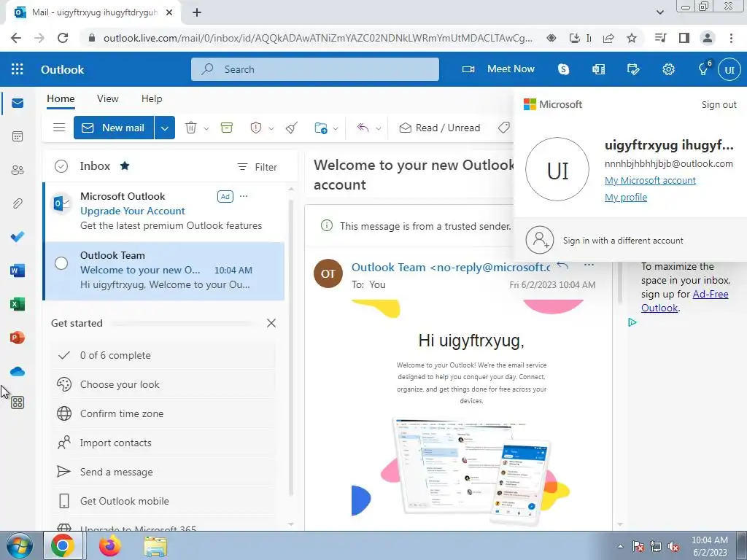This screenshot has height=560, width=747.
Task: Click Sign out
Action: click(x=719, y=104)
